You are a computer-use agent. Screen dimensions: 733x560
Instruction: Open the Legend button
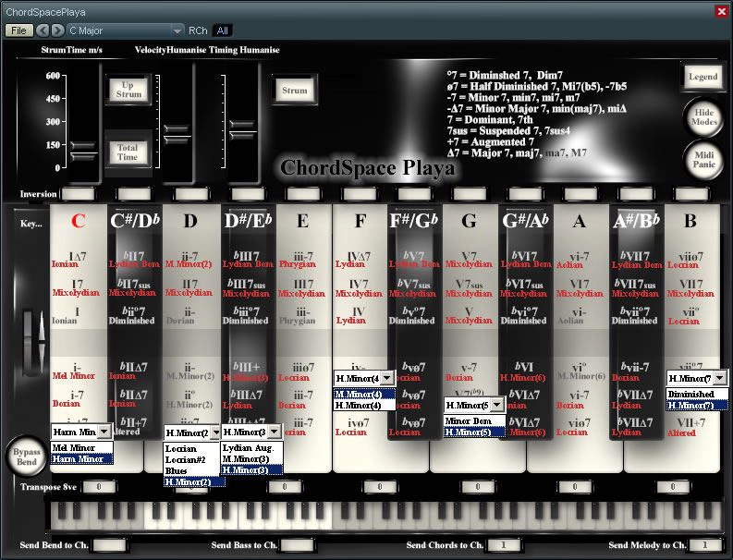pos(702,77)
